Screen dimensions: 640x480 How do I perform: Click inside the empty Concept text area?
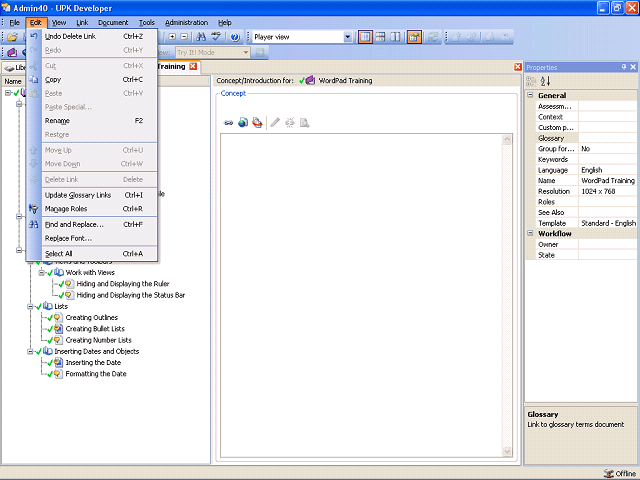(x=361, y=296)
